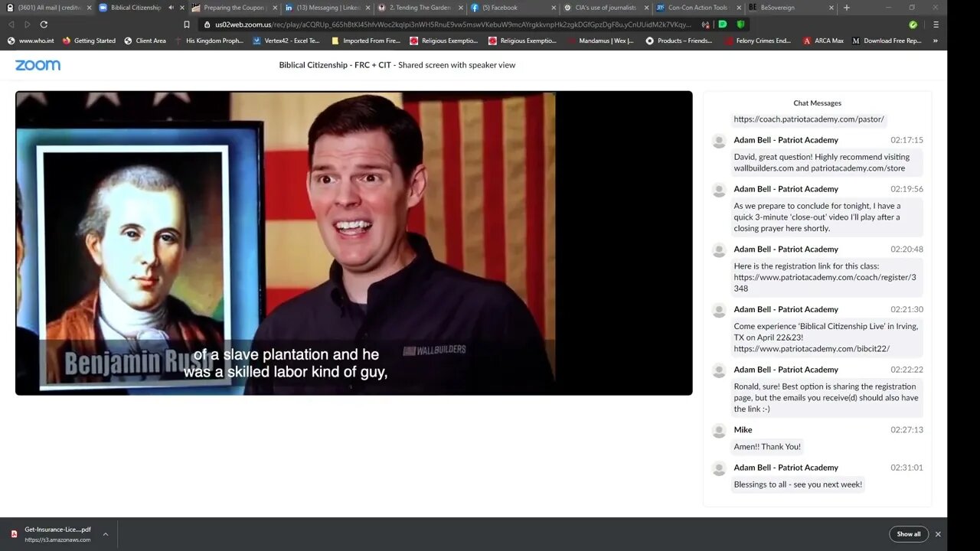The height and width of the screenshot is (551, 980).
Task: Open the Imported From Fire... bookmarks folder
Action: tap(365, 41)
